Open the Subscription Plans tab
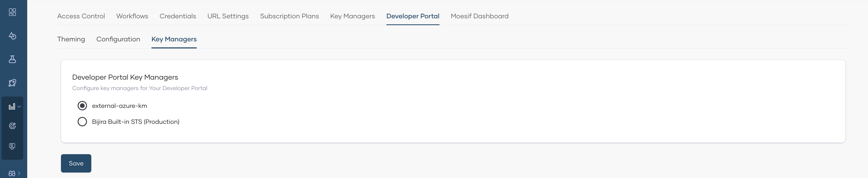868x178 pixels. click(289, 16)
